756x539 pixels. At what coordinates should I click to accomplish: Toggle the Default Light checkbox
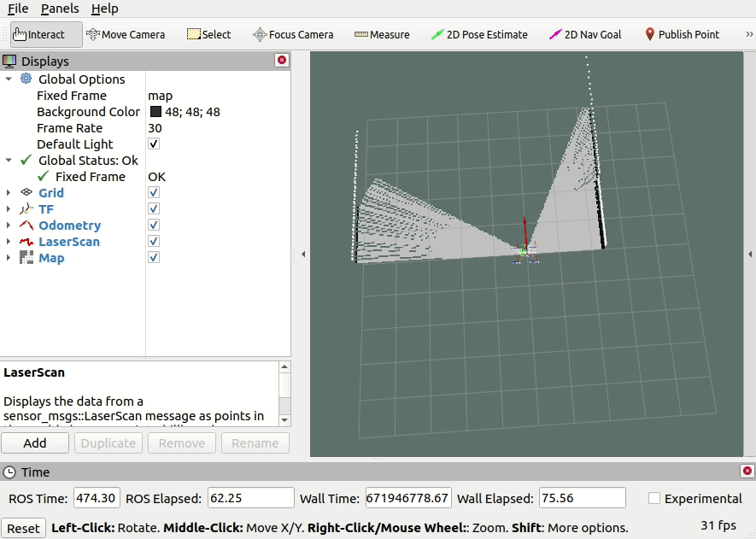[x=154, y=144]
